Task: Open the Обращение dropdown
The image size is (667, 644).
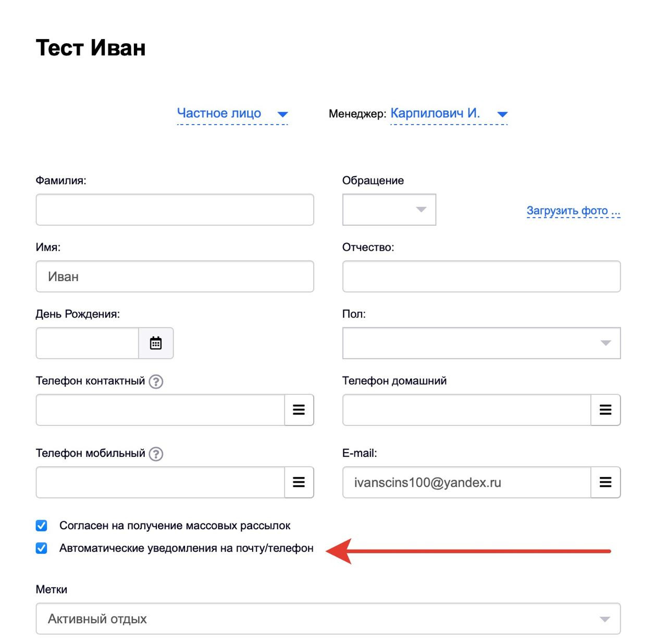Action: [389, 210]
